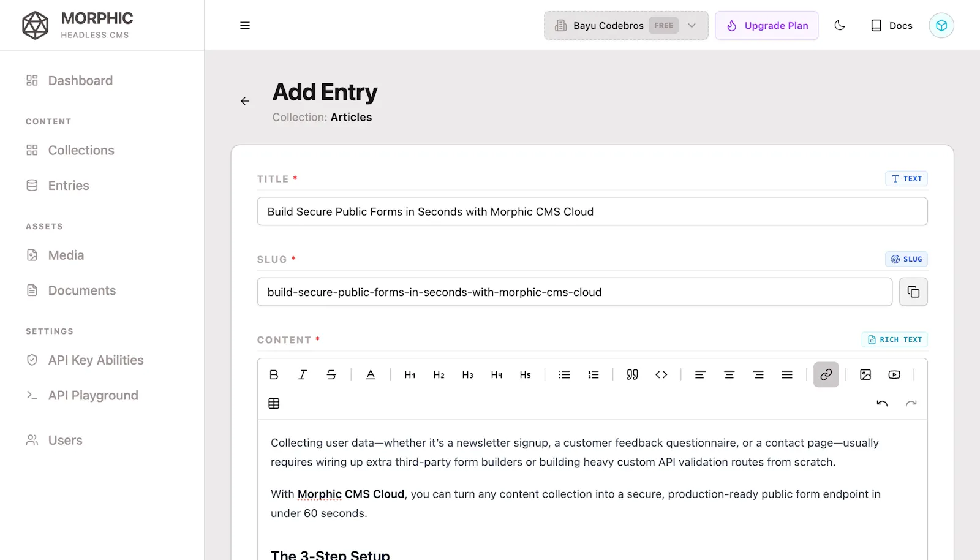
Task: Insert a video embed
Action: click(x=894, y=374)
